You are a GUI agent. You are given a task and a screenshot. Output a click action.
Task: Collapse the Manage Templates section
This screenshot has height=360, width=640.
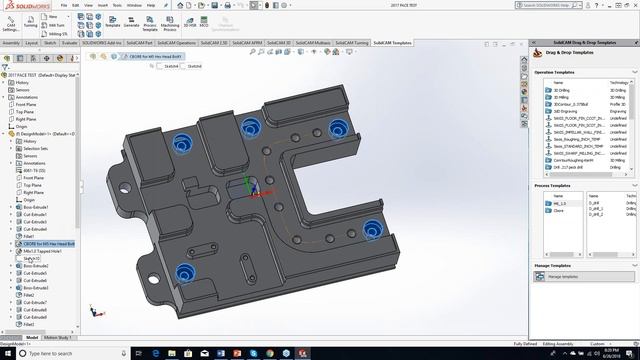634,266
